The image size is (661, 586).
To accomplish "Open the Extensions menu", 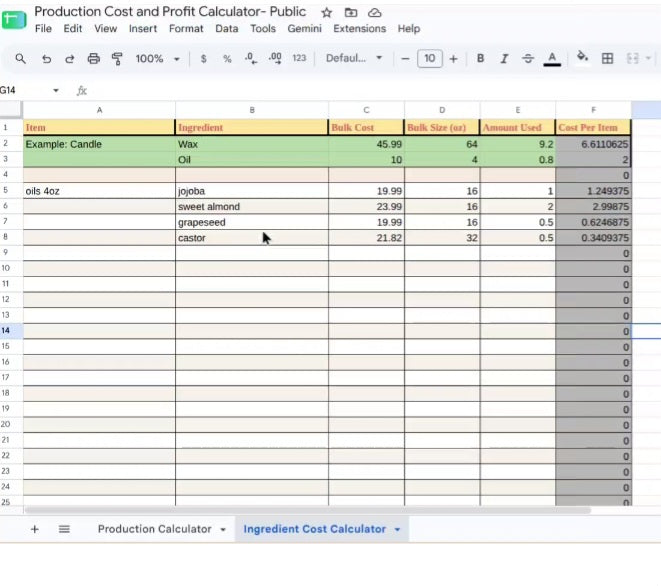I will (x=360, y=29).
